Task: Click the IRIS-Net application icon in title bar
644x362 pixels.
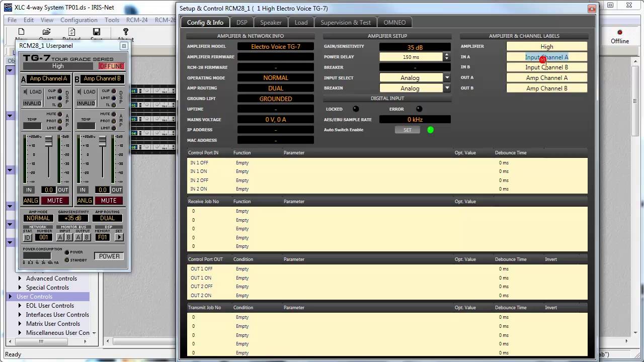Action: [8, 9]
